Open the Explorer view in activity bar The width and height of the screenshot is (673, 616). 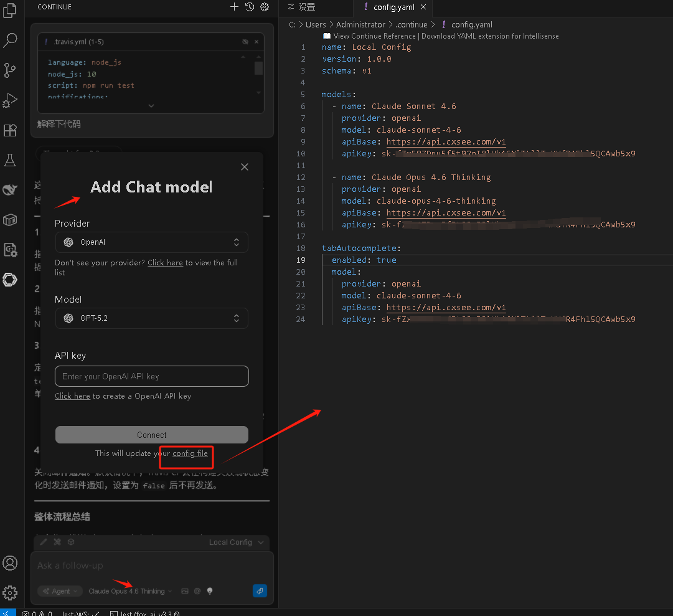point(10,11)
